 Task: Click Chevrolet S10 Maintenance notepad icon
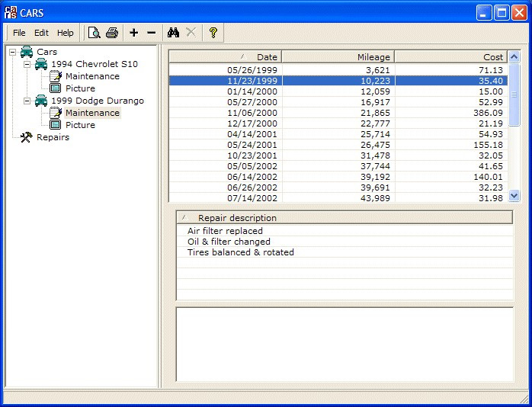click(x=56, y=76)
